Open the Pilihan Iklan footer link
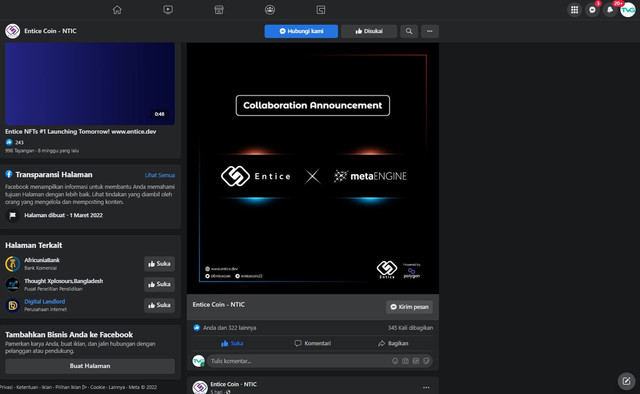Viewport: 640px width, 394px height. coord(71,387)
